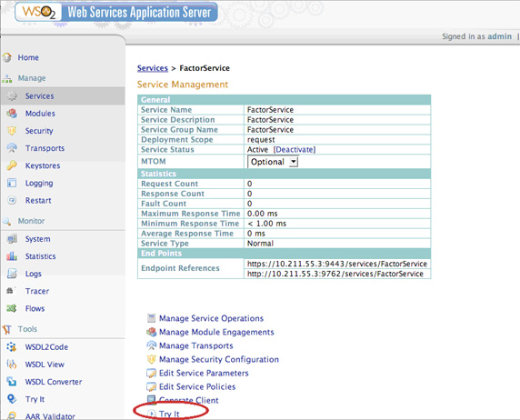Click the Edit Service Parameters icon
This screenshot has height=420, width=520.
[151, 374]
